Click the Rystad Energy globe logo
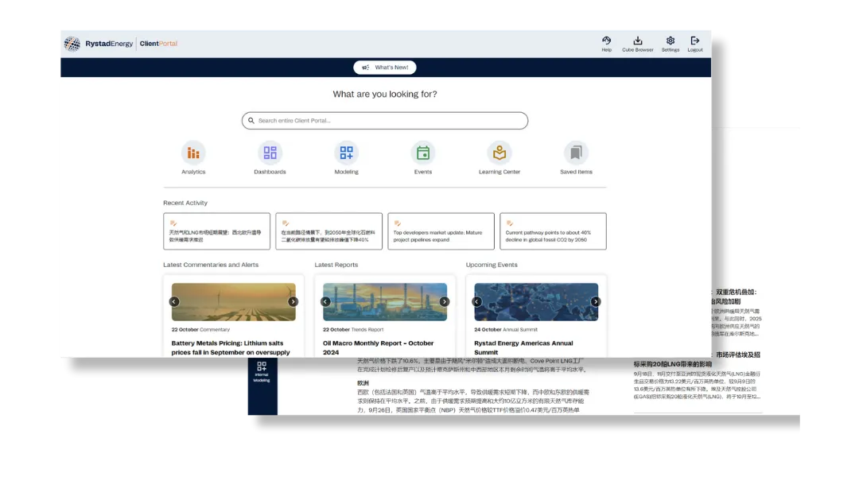The height and width of the screenshot is (504, 859). point(72,44)
